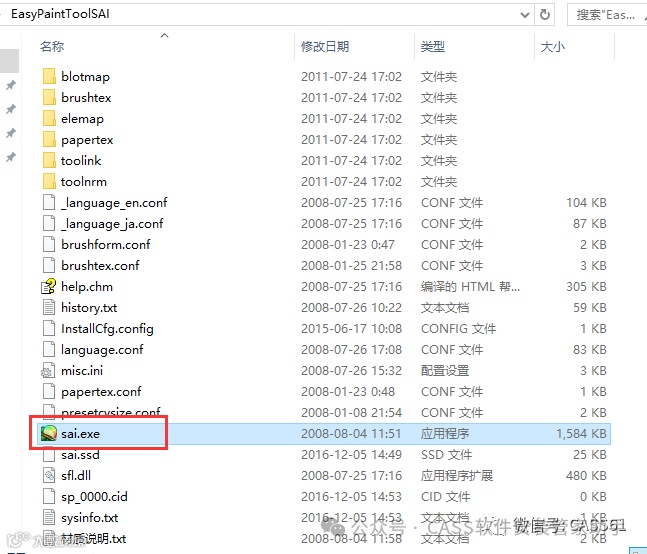Sort by the 修改日期 column header
Screen dimensions: 647x554
click(325, 47)
